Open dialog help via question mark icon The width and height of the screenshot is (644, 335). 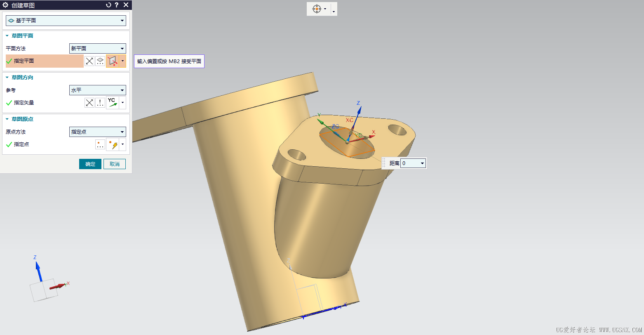[x=117, y=5]
